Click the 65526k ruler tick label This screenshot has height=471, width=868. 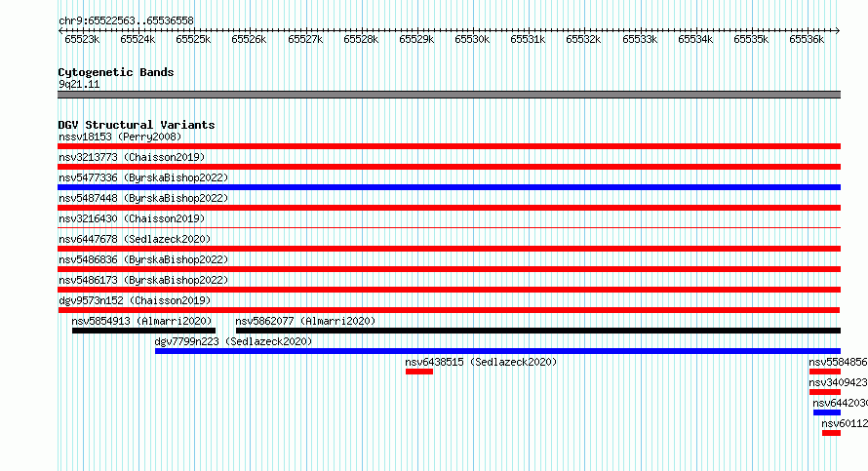click(x=249, y=39)
